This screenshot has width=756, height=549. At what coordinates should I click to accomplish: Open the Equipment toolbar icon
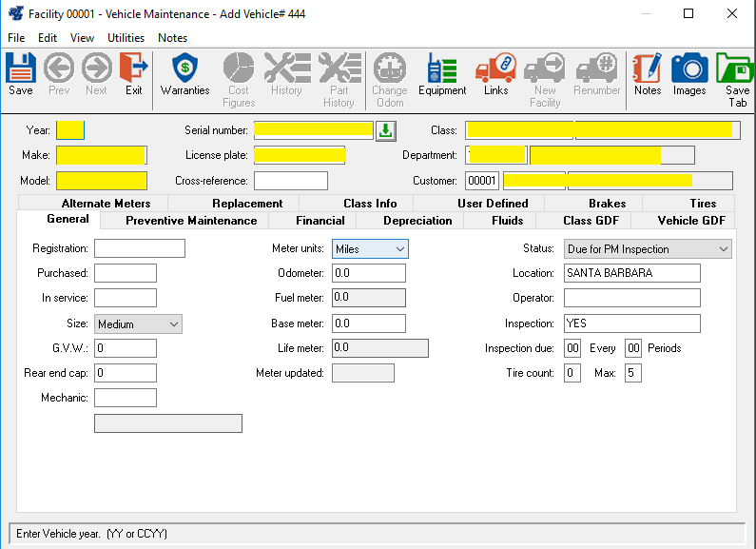pyautogui.click(x=442, y=74)
